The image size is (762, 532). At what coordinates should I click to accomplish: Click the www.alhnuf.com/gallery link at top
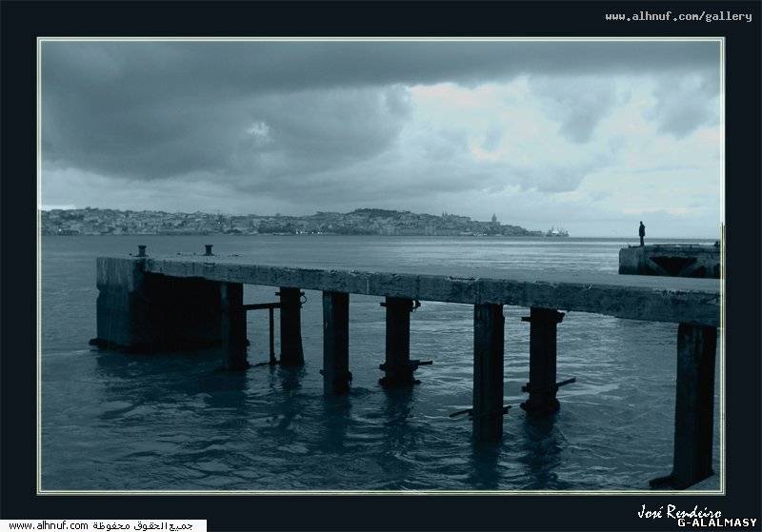click(678, 16)
